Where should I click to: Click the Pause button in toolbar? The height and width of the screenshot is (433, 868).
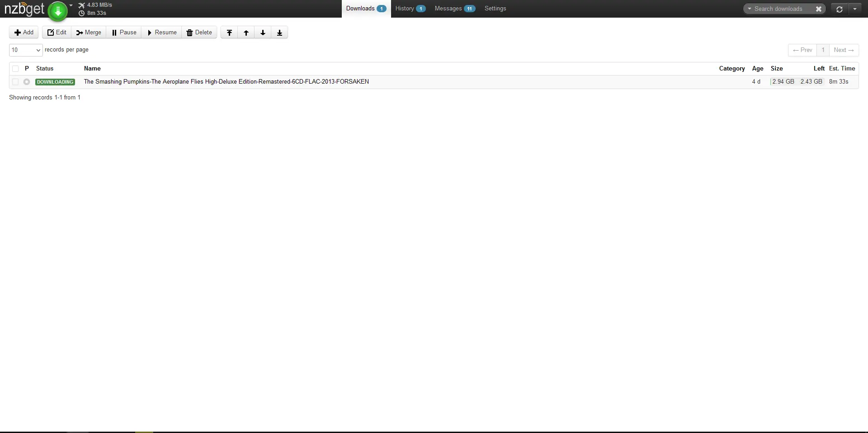124,33
